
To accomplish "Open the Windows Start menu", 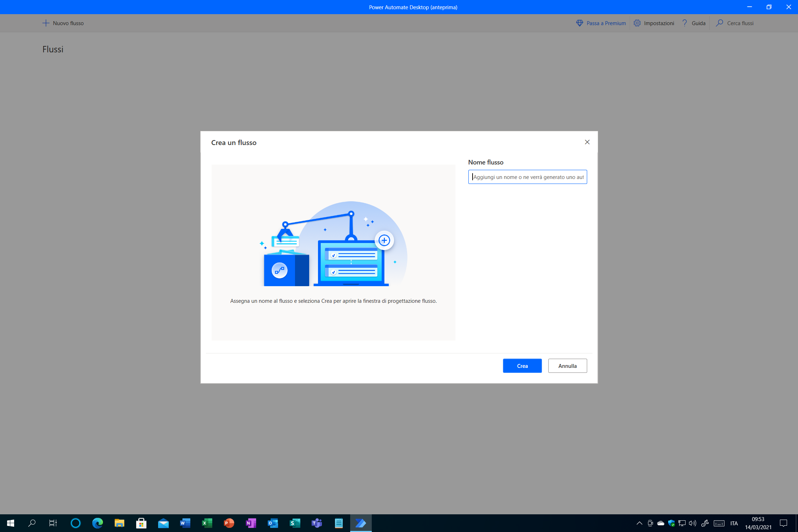I will [11, 523].
